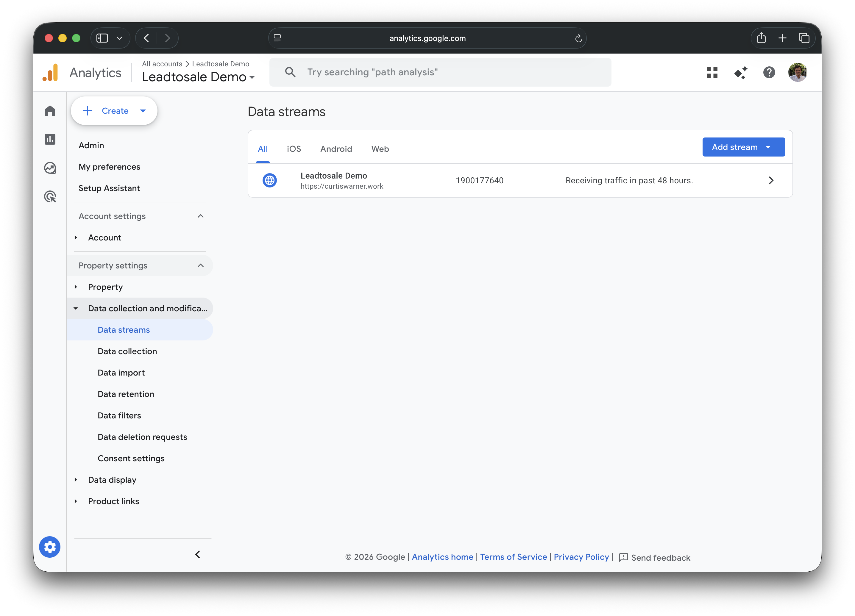Collapse Data collection and modification group
This screenshot has height=616, width=855.
click(76, 308)
